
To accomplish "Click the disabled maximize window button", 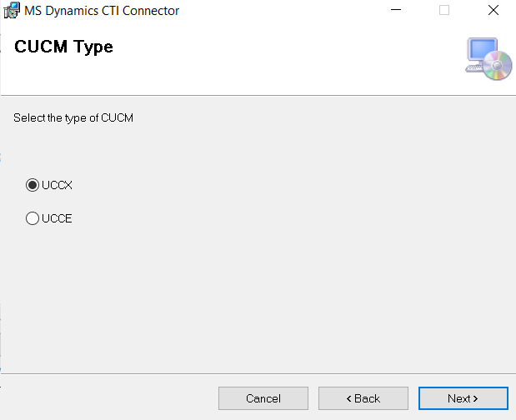I will coord(444,11).
